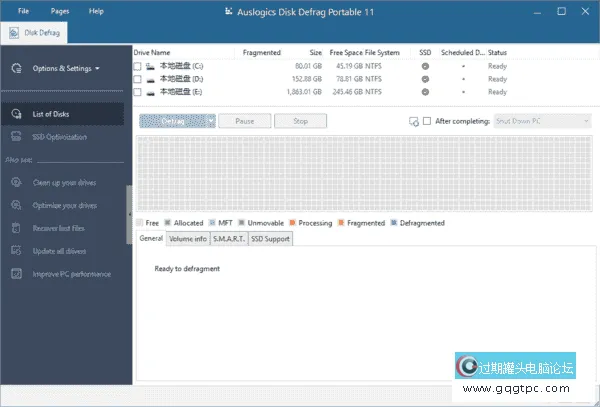Click the List of Disks sidebar icon
The image size is (600, 407).
(x=16, y=114)
